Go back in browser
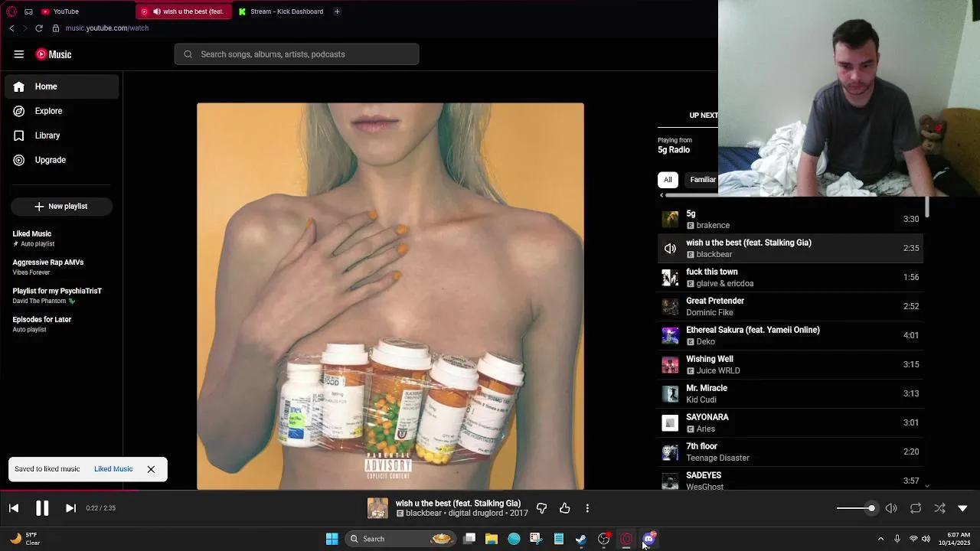The width and height of the screenshot is (980, 551). point(11,28)
